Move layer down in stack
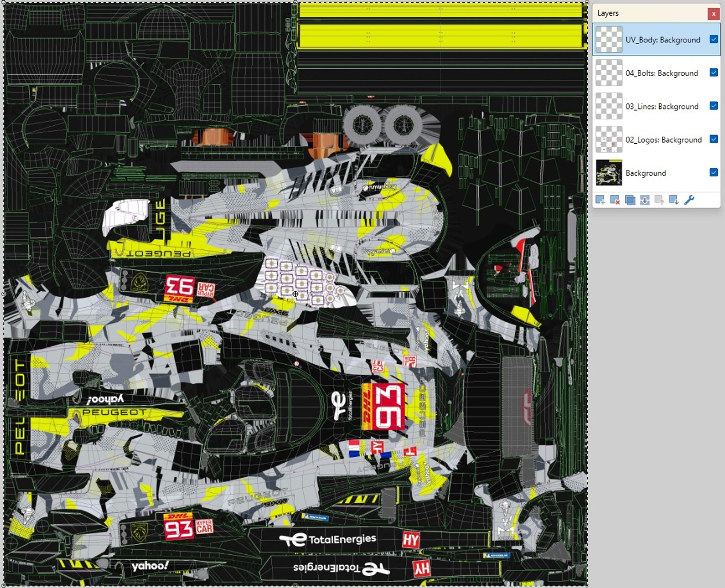This screenshot has height=588, width=725. click(674, 200)
